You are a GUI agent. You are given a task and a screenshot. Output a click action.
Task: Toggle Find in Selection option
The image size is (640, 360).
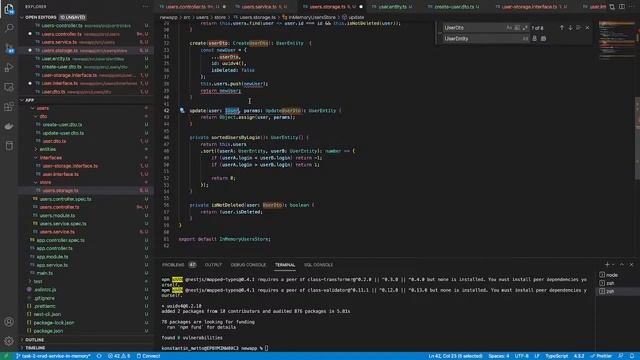(x=579, y=28)
